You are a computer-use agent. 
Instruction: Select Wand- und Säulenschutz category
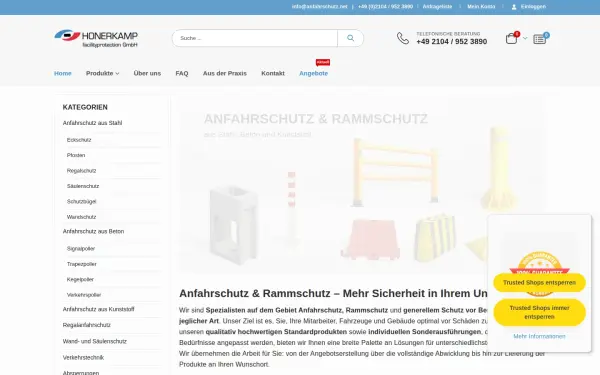(95, 341)
